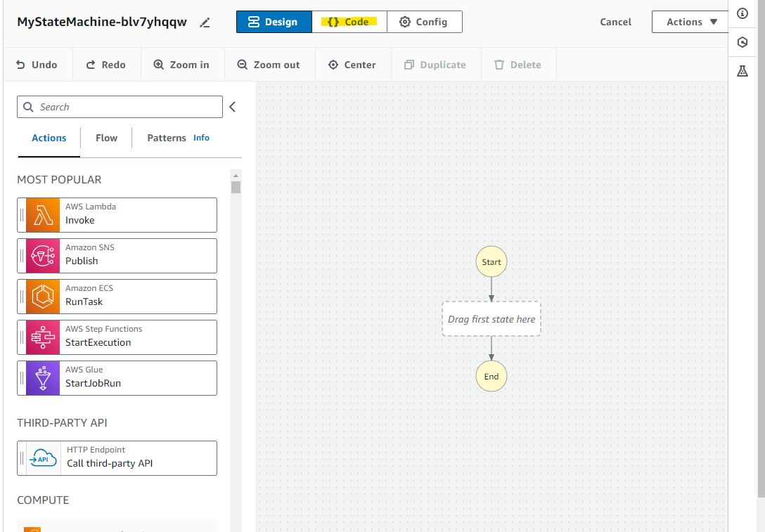This screenshot has width=765, height=532.
Task: Click the Design tab icon
Action: (x=254, y=22)
